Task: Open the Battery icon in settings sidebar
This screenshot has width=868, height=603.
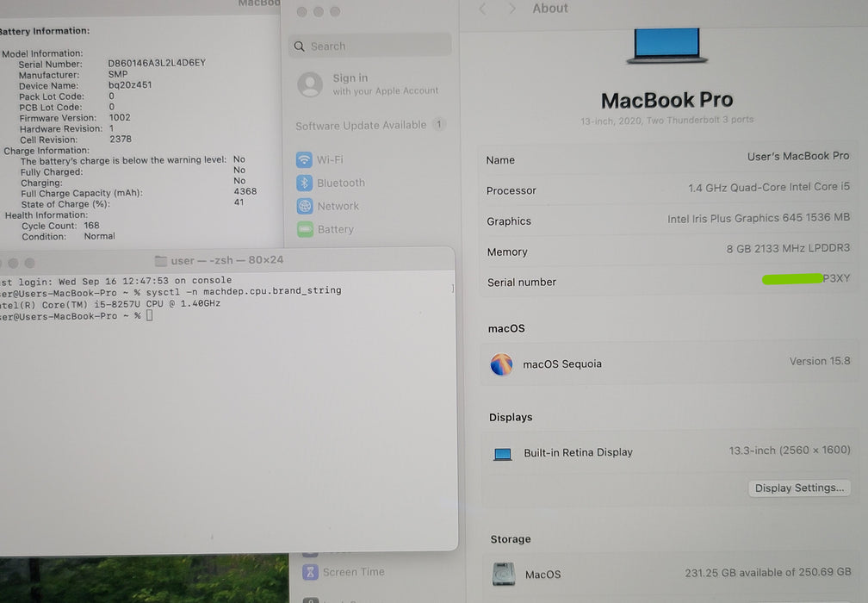Action: pos(305,229)
